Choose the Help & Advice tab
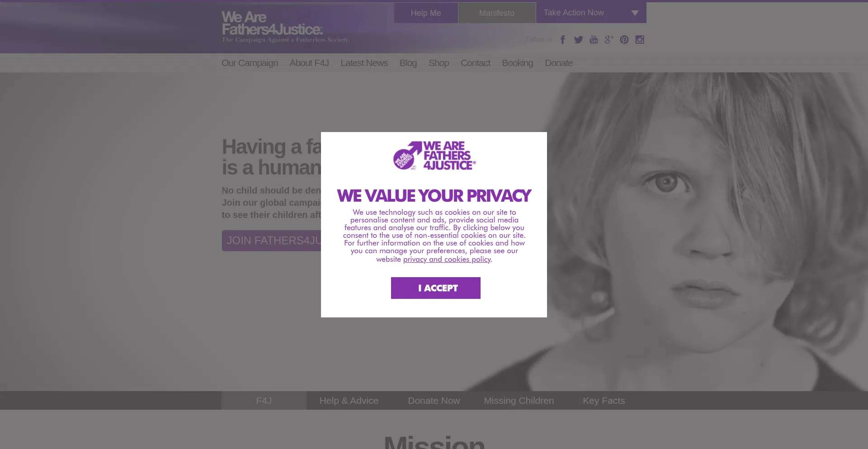The height and width of the screenshot is (449, 868). click(x=349, y=401)
